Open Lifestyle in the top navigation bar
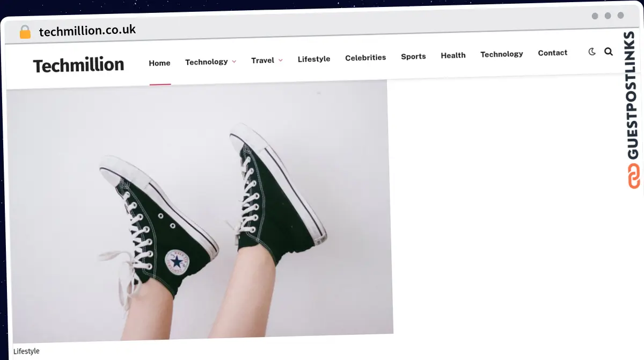Viewport: 644px width, 360px height. point(314,59)
